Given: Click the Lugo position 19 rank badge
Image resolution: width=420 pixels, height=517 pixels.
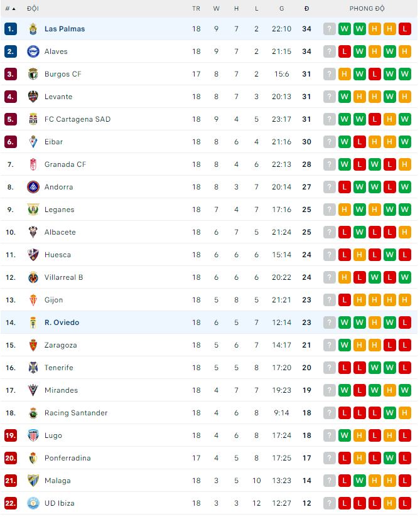Looking at the screenshot, I should [10, 435].
